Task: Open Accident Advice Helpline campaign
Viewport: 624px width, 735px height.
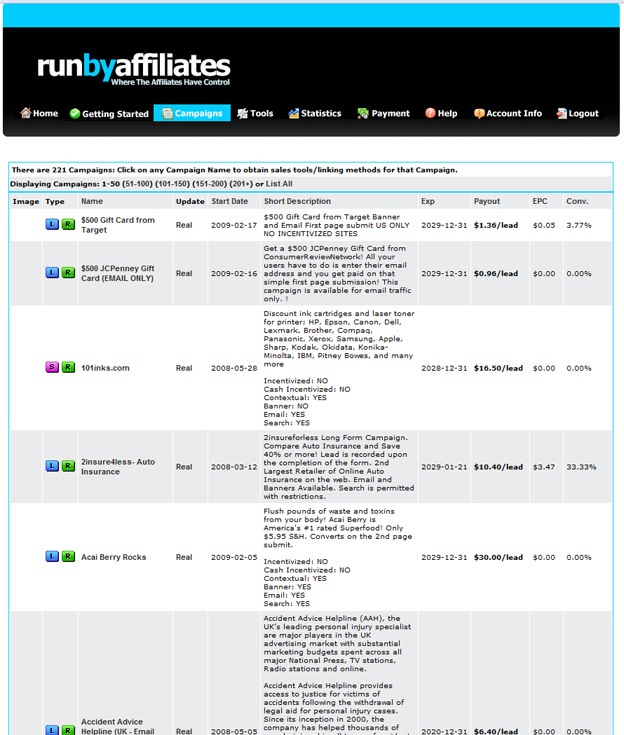Action: pos(118,726)
